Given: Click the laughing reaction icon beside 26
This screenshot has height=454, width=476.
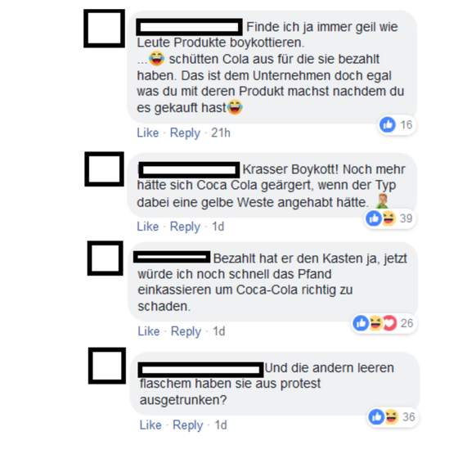Looking at the screenshot, I should (375, 323).
